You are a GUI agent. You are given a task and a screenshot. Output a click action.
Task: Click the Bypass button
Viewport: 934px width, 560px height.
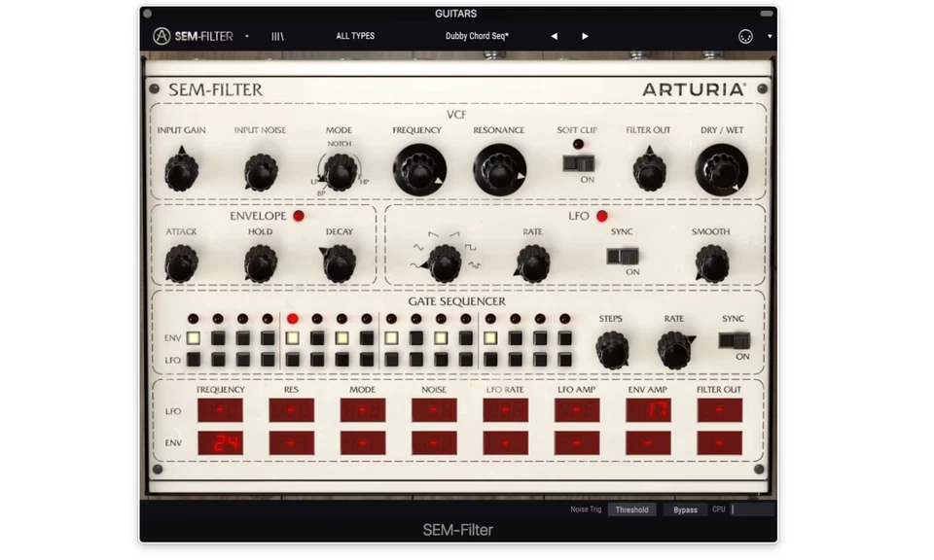pos(685,508)
